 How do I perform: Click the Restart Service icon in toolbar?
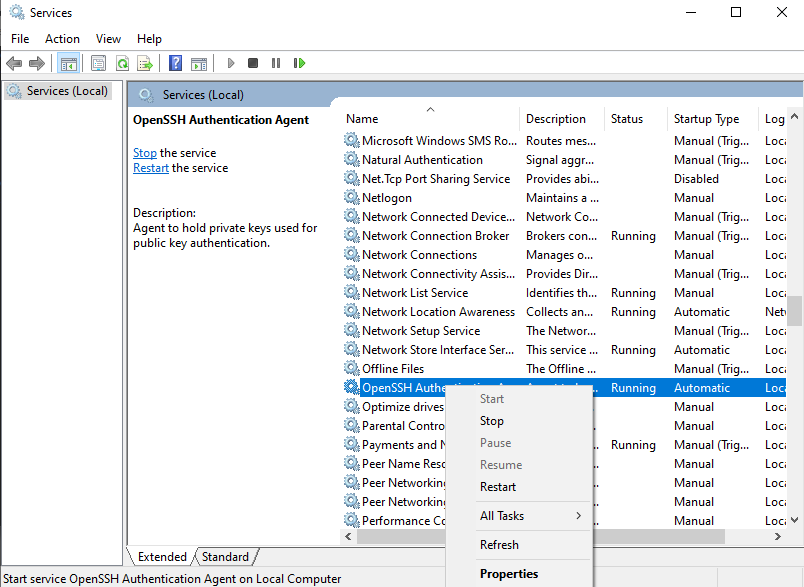point(299,64)
